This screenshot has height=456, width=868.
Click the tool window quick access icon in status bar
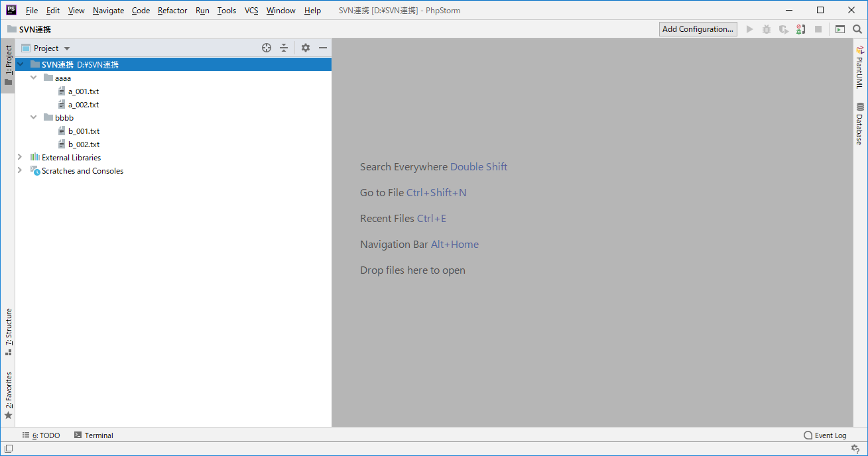tap(9, 449)
